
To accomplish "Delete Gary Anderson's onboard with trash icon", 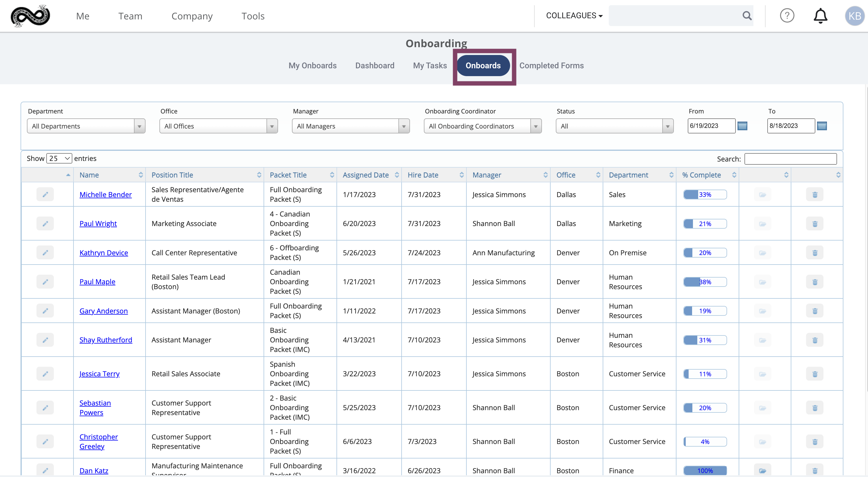I will point(815,311).
